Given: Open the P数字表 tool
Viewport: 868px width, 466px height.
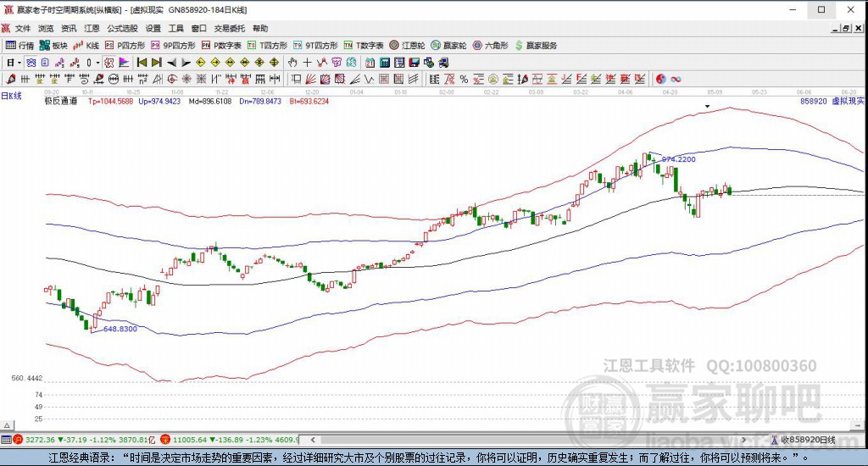Looking at the screenshot, I should click(221, 46).
